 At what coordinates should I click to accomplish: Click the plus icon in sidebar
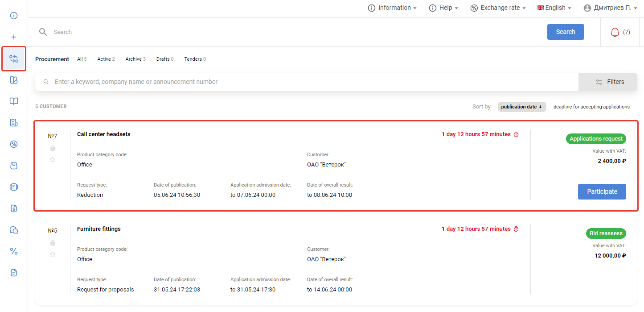(x=14, y=37)
